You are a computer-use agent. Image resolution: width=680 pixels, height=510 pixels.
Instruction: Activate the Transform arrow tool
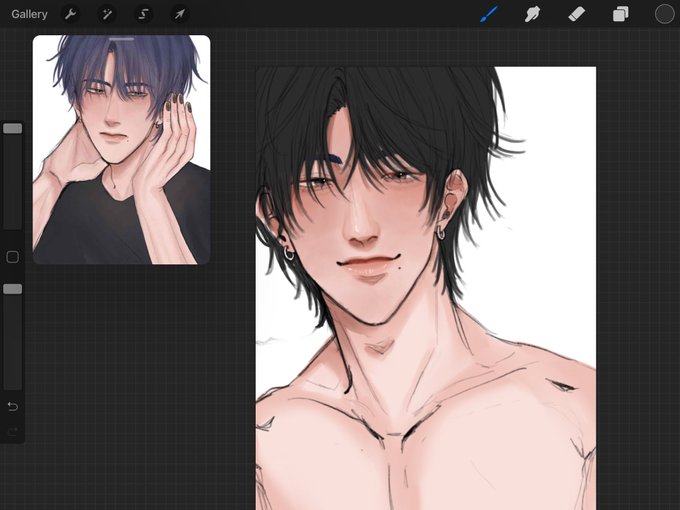point(179,14)
